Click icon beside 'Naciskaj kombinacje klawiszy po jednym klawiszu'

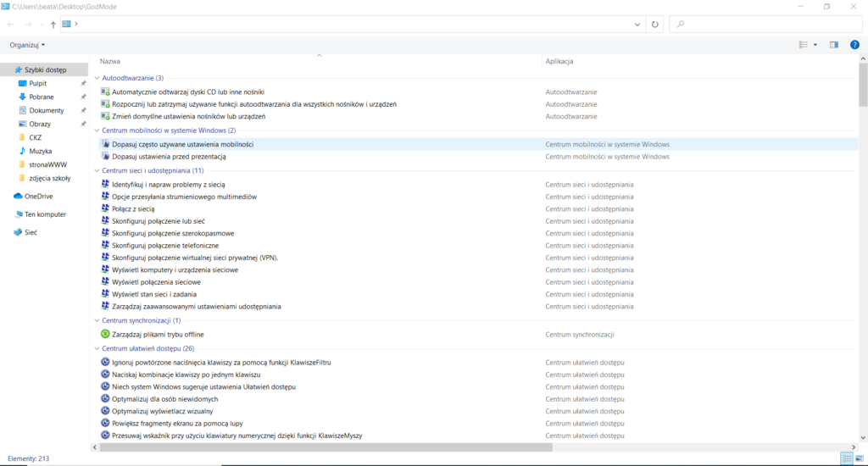pyautogui.click(x=105, y=374)
